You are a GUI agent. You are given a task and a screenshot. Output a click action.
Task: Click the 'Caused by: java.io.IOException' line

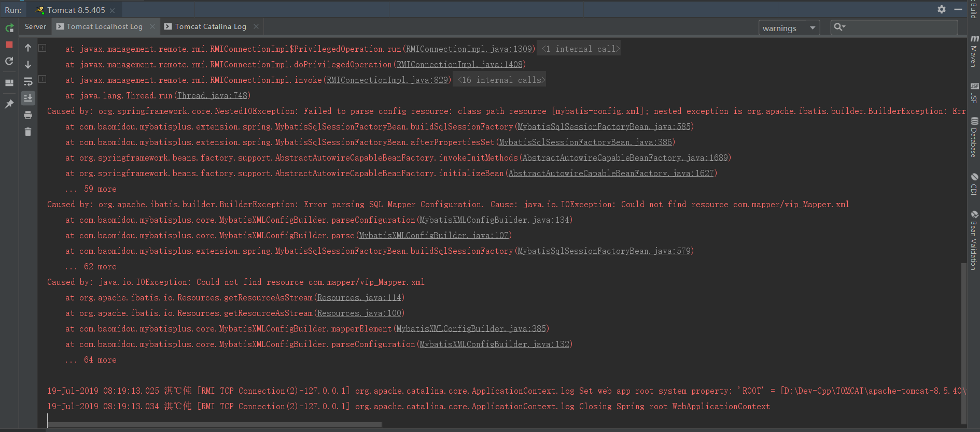(x=236, y=282)
